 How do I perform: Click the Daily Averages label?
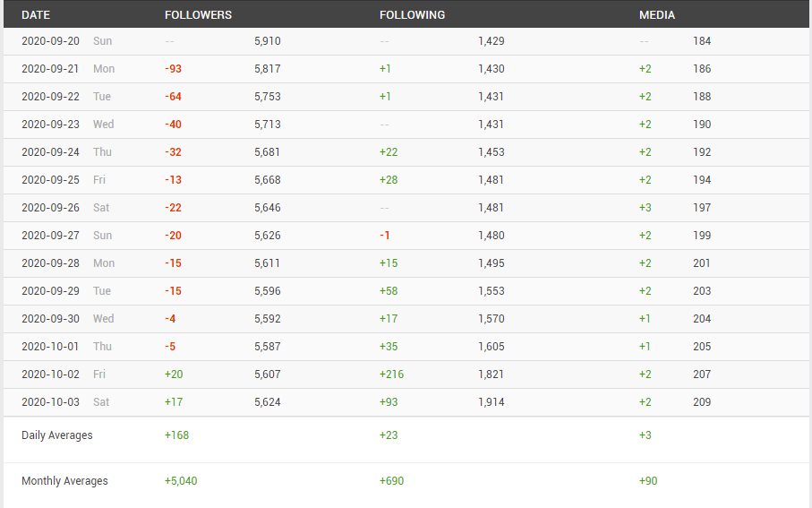57,435
